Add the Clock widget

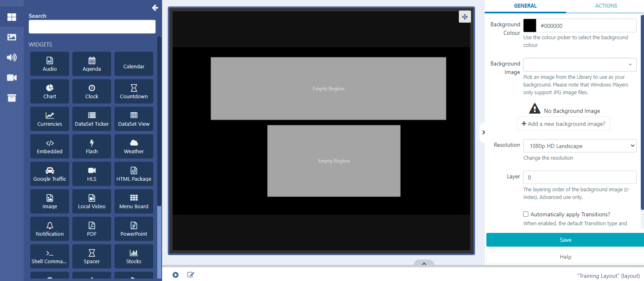click(x=92, y=91)
